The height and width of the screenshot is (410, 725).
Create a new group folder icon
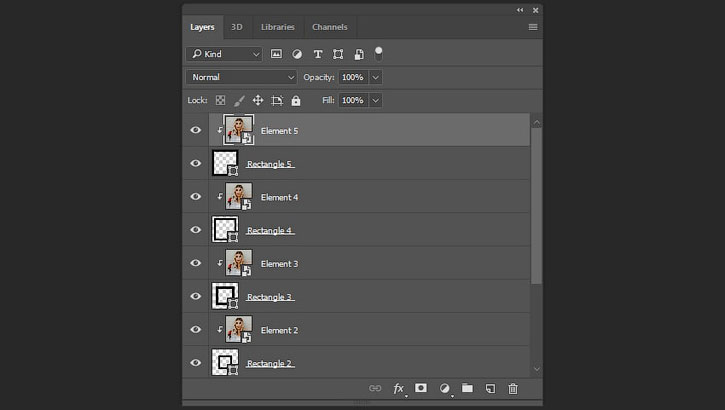pos(467,388)
